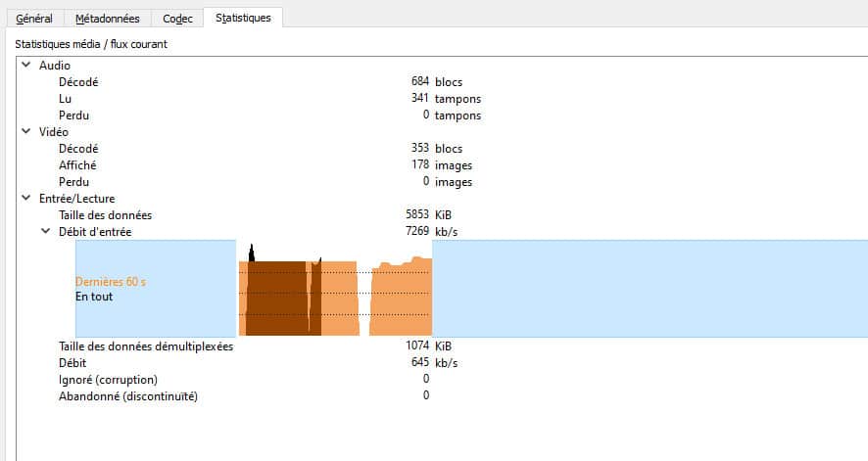
Task: Select the Décodé row under Vidéo
Action: 78,149
